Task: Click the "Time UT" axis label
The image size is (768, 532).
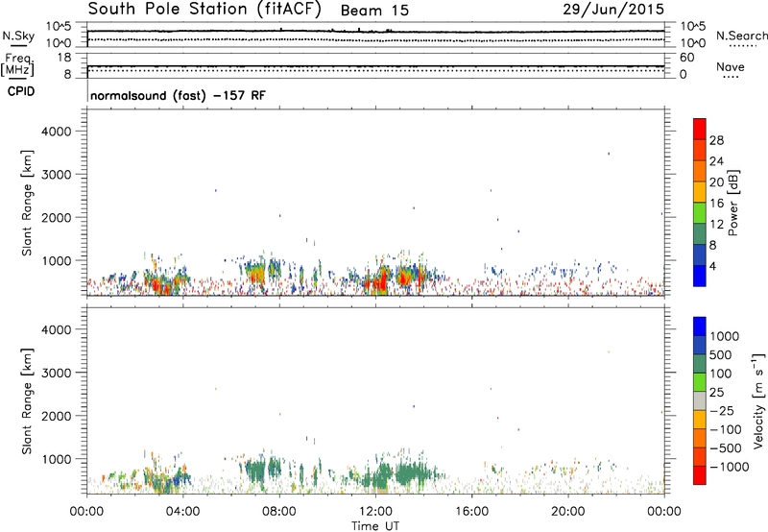Action: 375,526
